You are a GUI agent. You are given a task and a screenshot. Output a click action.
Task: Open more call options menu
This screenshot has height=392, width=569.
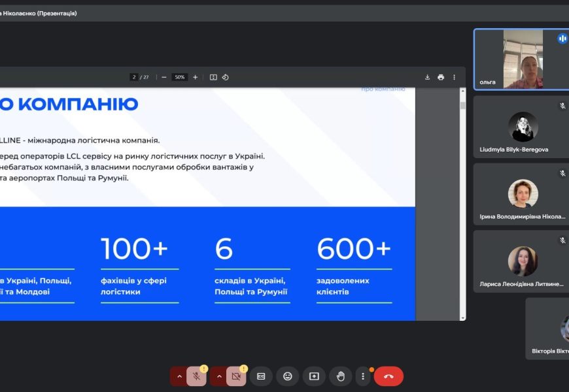(x=363, y=376)
